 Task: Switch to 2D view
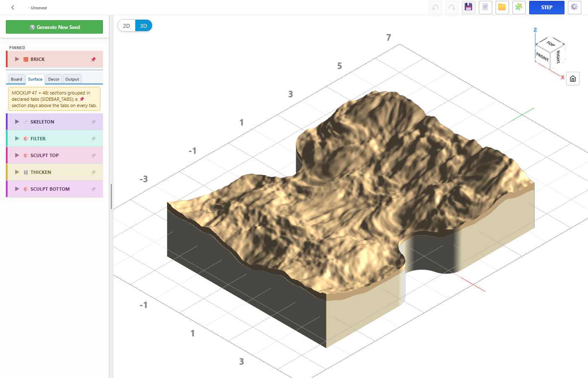[126, 26]
